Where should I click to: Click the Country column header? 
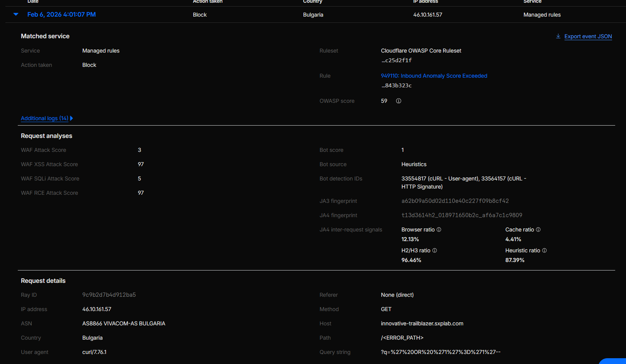(312, 2)
